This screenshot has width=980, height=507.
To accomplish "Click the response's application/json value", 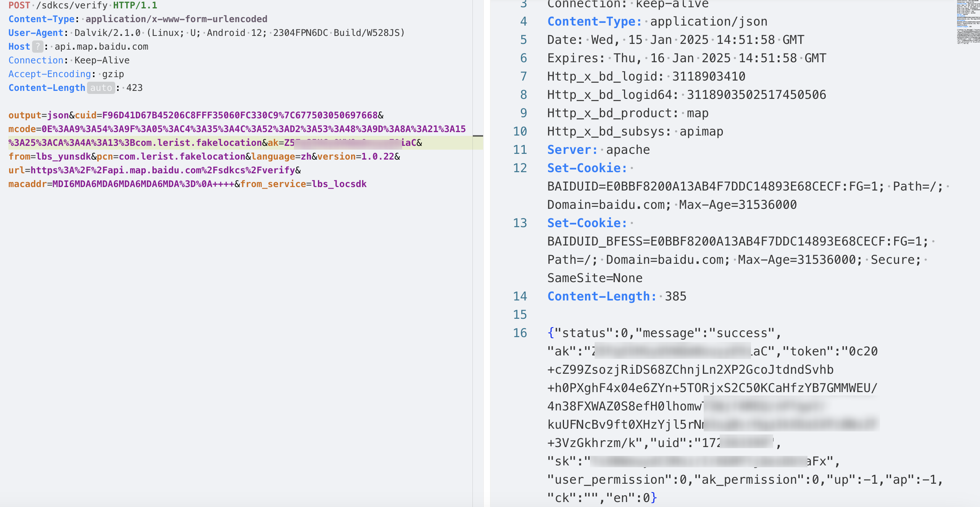I will (709, 21).
